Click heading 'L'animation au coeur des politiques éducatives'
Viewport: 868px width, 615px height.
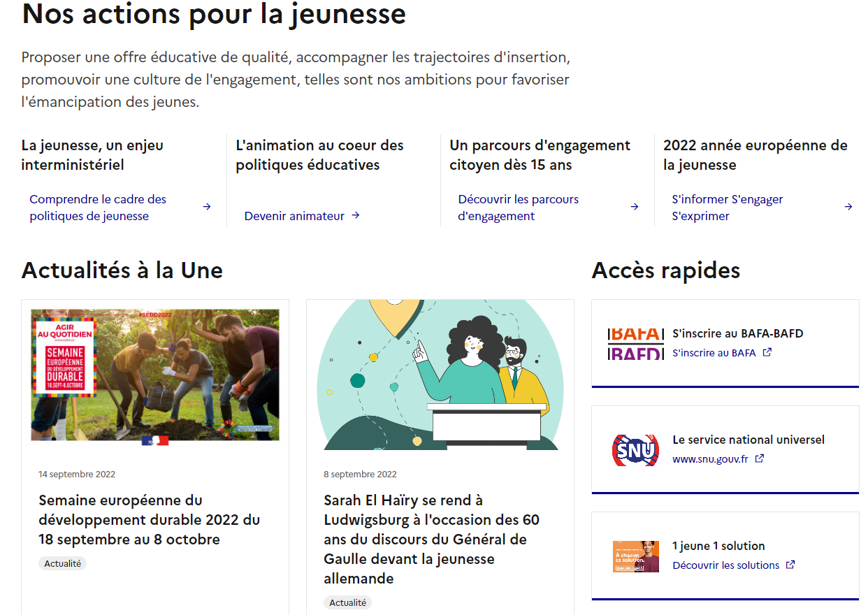pos(319,155)
